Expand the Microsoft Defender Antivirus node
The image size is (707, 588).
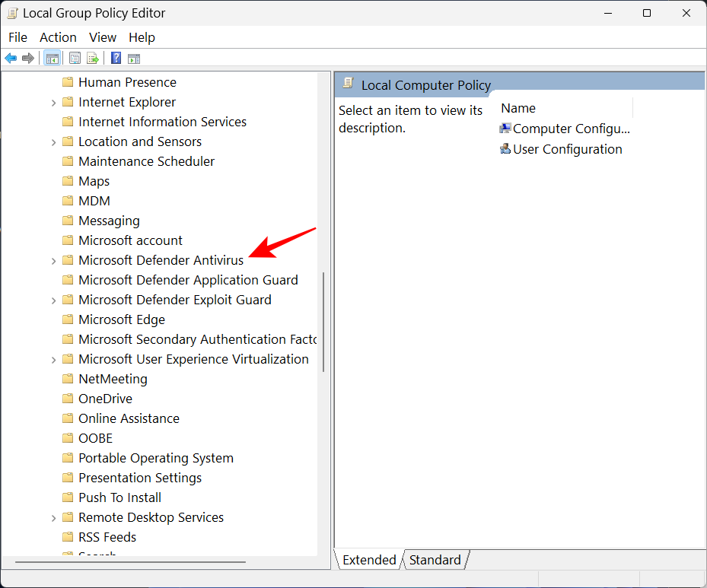point(53,260)
